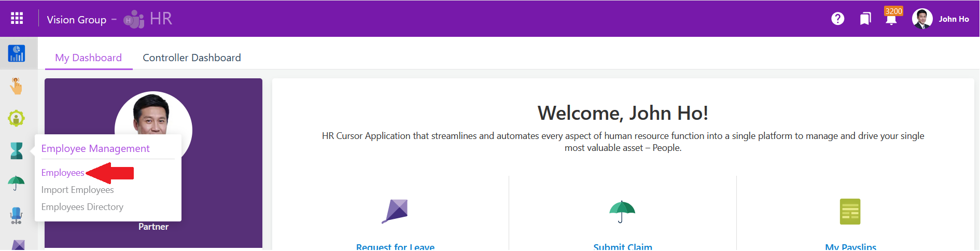Click the Vision Group title in header

point(77,20)
